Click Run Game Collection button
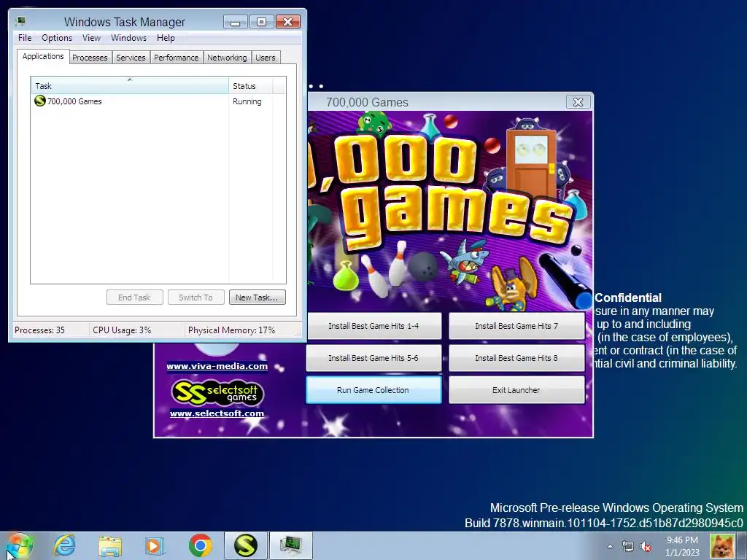This screenshot has height=560, width=747. point(373,390)
